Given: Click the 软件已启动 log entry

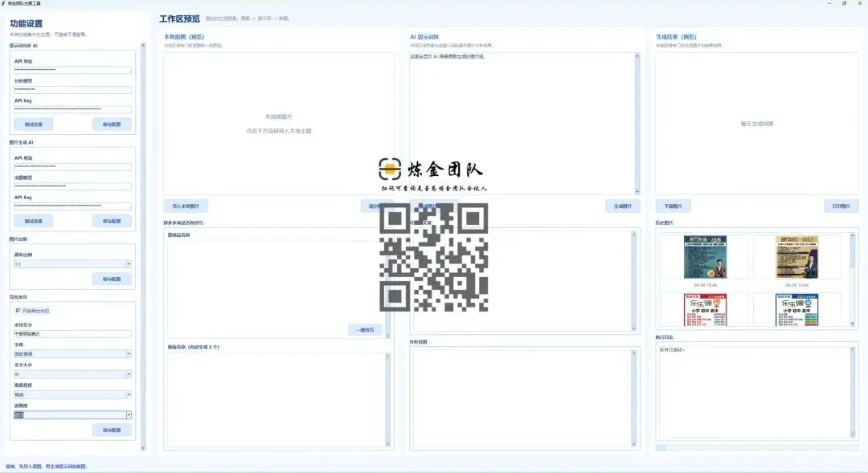Looking at the screenshot, I should [x=672, y=349].
